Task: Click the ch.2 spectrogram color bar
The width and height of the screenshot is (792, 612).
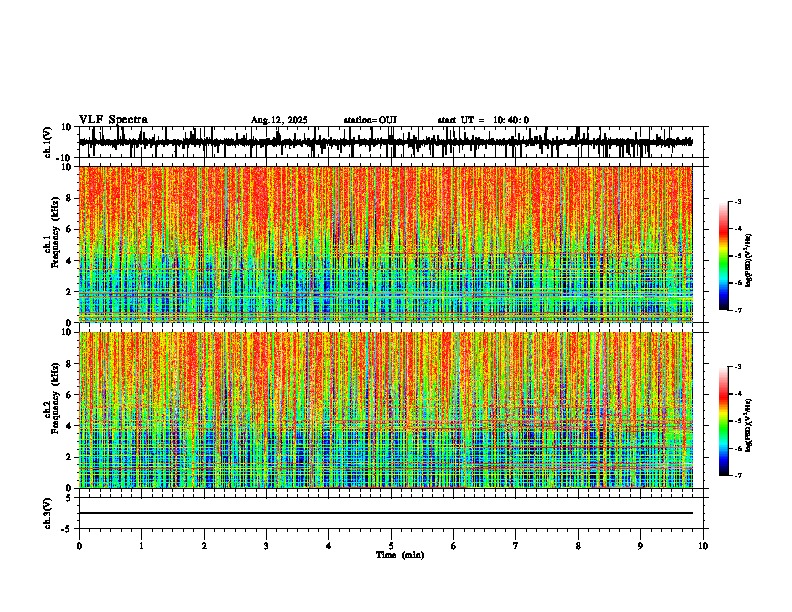Action: click(723, 421)
